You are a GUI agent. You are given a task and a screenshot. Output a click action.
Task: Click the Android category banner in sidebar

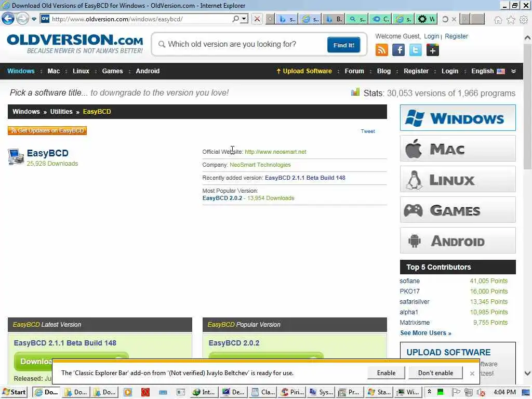[x=458, y=241]
